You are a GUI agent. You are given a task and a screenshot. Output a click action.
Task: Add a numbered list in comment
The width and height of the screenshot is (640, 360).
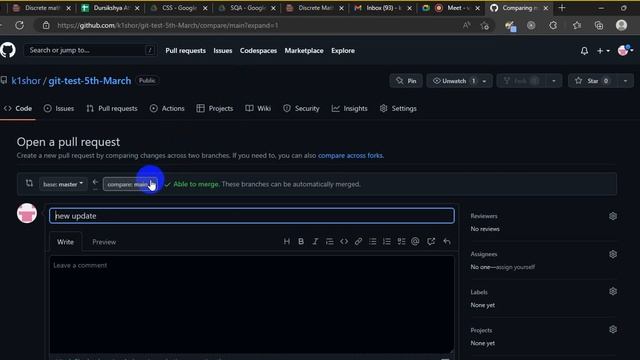pos(387,242)
